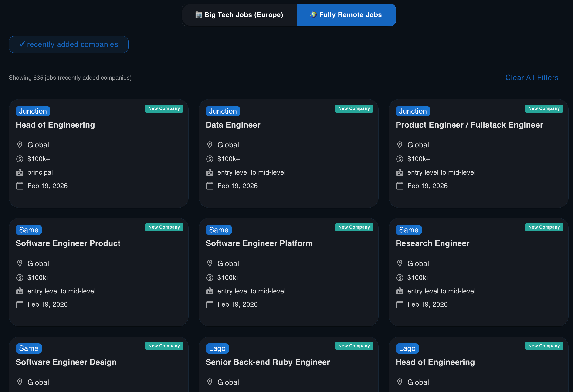The height and width of the screenshot is (392, 573).
Task: Click New Company badge on Software Engineer Platform card
Action: [x=354, y=227]
